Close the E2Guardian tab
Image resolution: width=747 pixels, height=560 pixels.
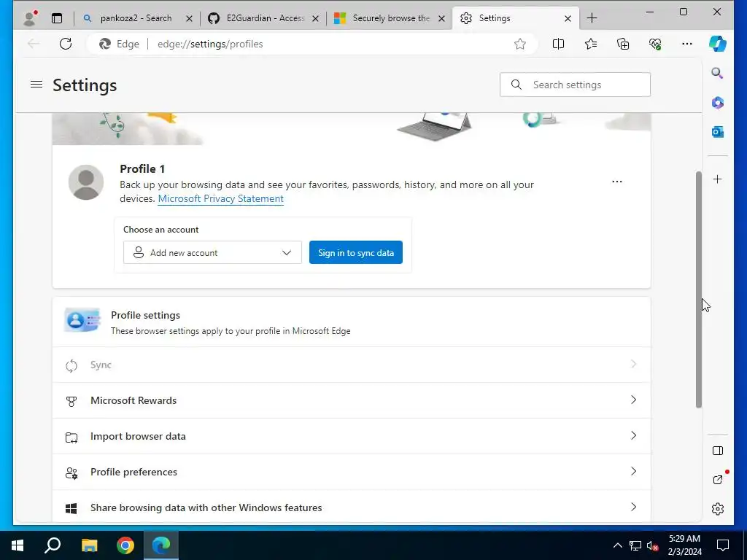315,18
